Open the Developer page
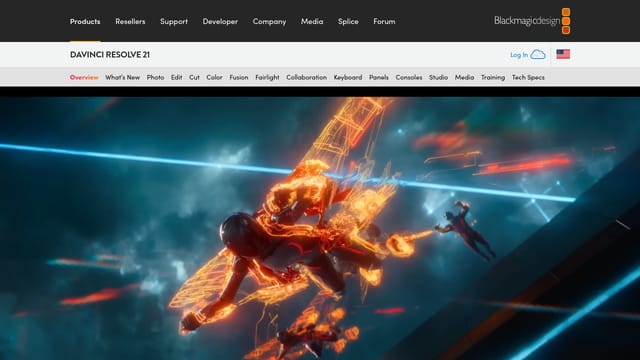 click(220, 21)
